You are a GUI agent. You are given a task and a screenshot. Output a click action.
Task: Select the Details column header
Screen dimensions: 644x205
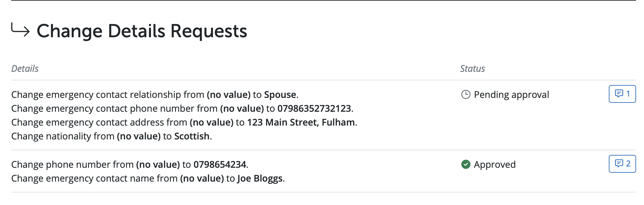tap(25, 69)
